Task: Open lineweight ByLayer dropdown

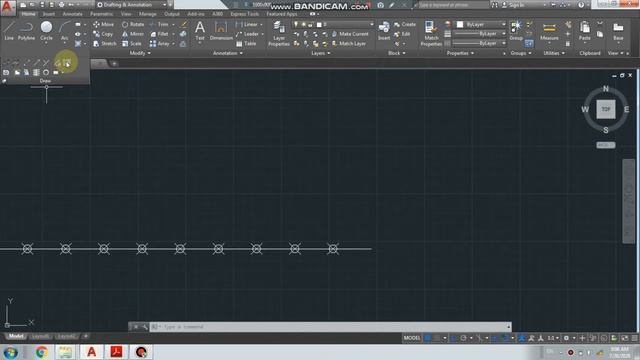Action: pos(480,34)
